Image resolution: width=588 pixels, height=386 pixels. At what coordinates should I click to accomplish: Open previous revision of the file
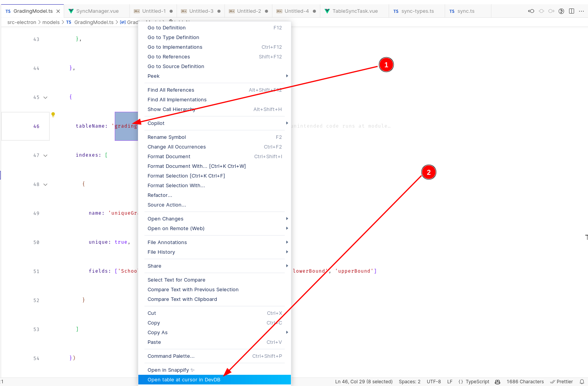pos(531,11)
